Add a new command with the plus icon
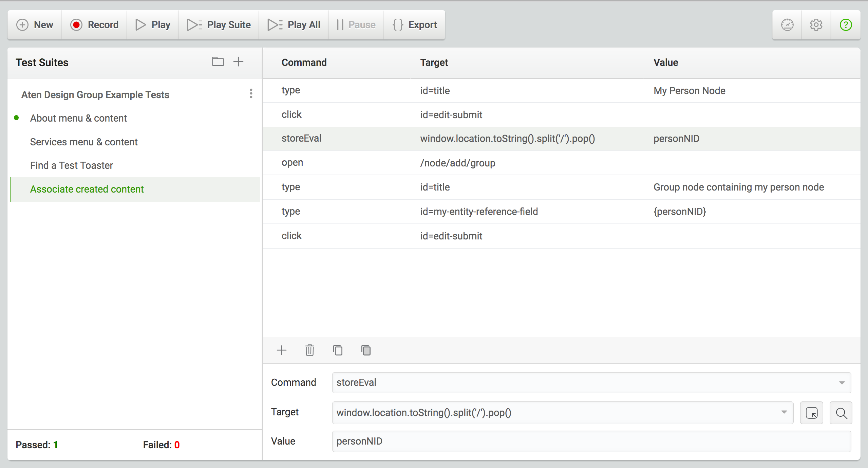The height and width of the screenshot is (468, 868). 282,350
